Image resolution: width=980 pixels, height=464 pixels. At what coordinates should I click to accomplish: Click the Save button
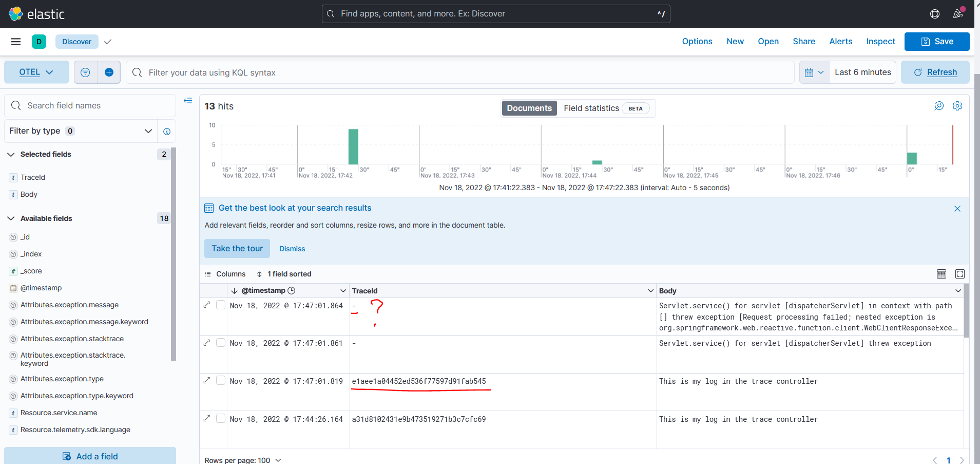click(x=937, y=42)
